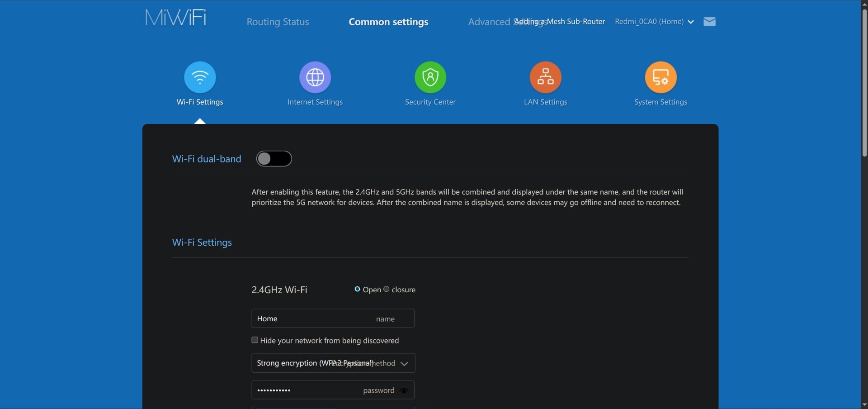Select the closure radio button for 2.4GHz
This screenshot has height=409, width=868.
click(387, 289)
